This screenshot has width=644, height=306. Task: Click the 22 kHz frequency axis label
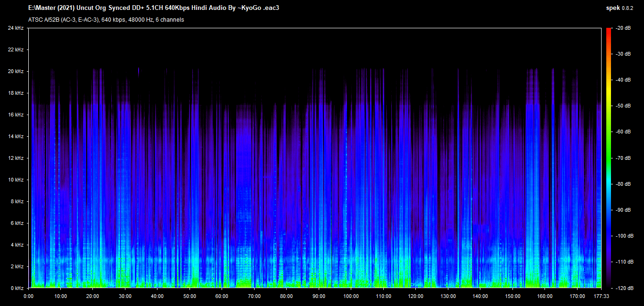[x=16, y=50]
